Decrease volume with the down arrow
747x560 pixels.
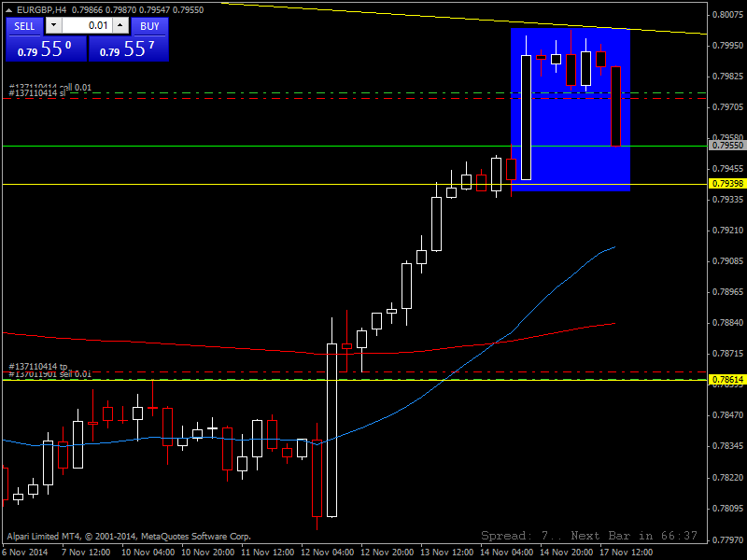pos(54,26)
